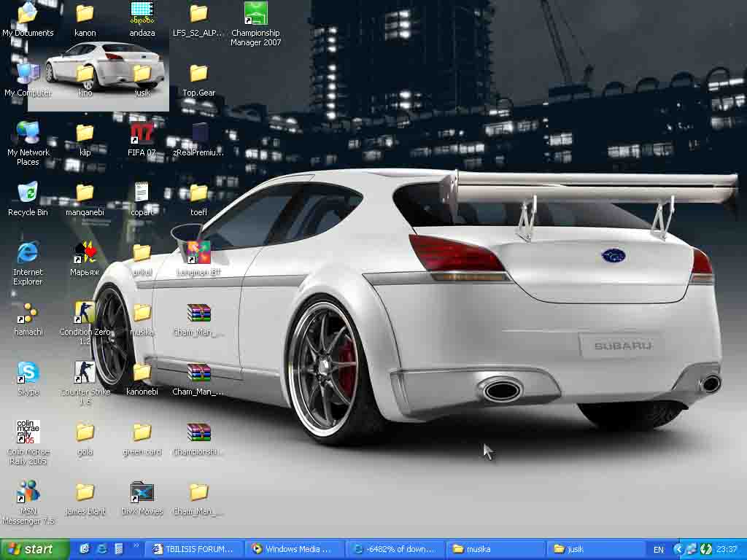The width and height of the screenshot is (747, 560).
Task: Open the Championship Manager 2007 shortcut
Action: click(255, 15)
